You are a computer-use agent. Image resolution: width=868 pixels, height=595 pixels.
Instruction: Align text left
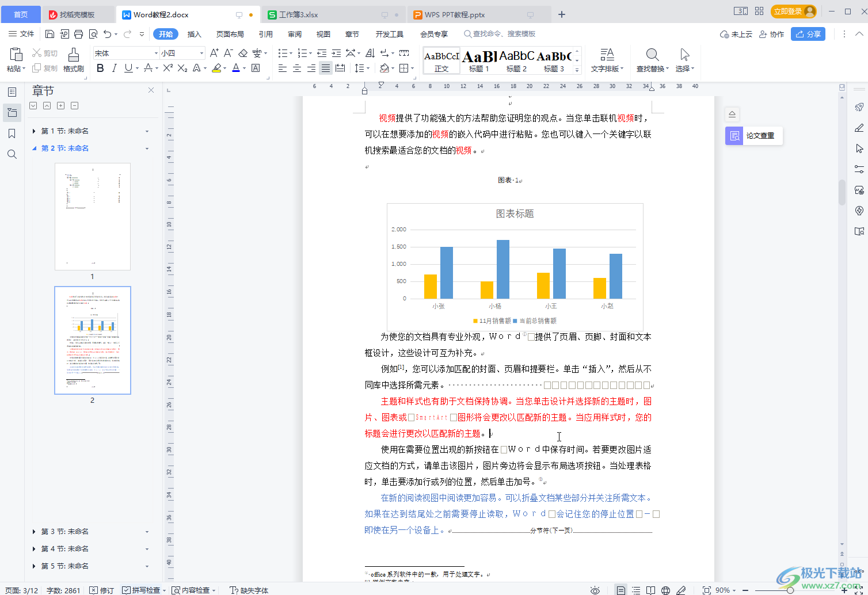click(x=283, y=68)
